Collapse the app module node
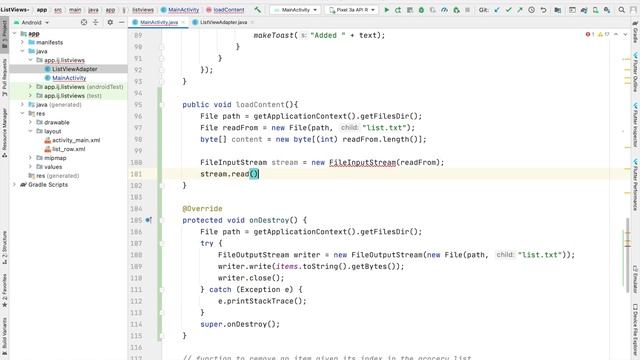Image resolution: width=640 pixels, height=360 pixels. (15, 33)
